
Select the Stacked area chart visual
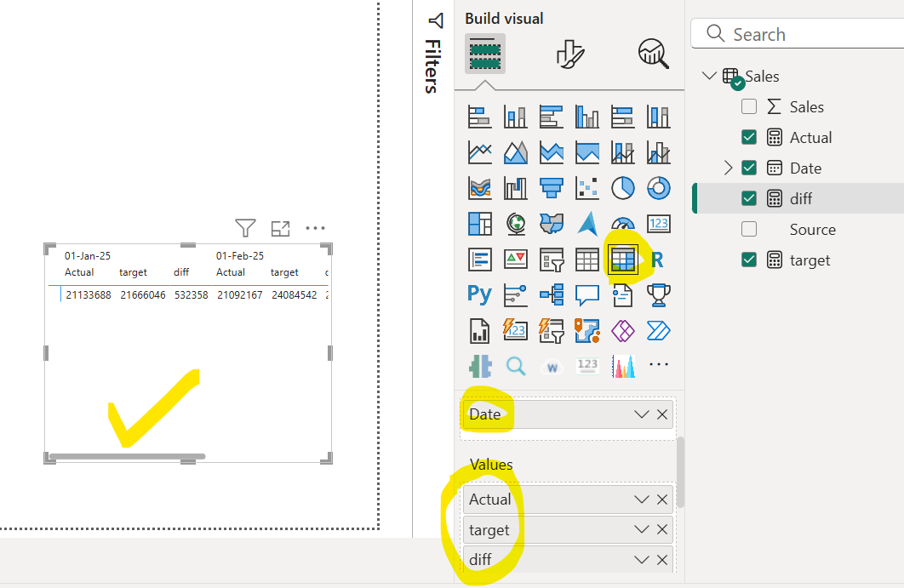(x=551, y=153)
